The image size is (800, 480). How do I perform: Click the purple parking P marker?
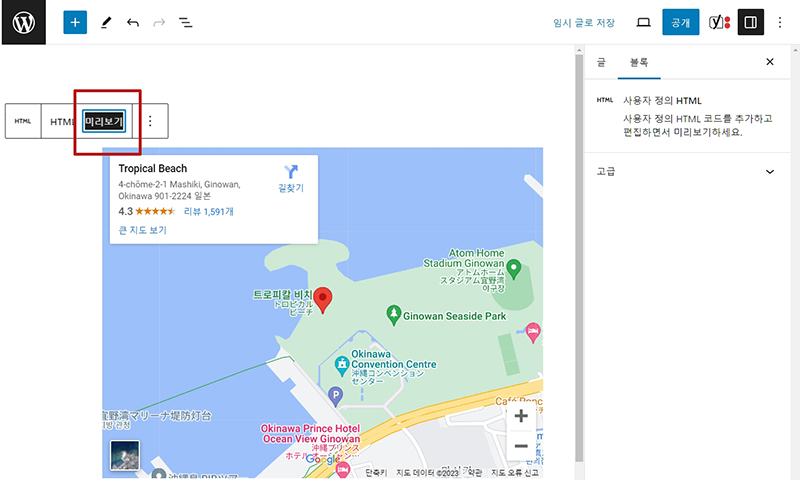[335, 396]
